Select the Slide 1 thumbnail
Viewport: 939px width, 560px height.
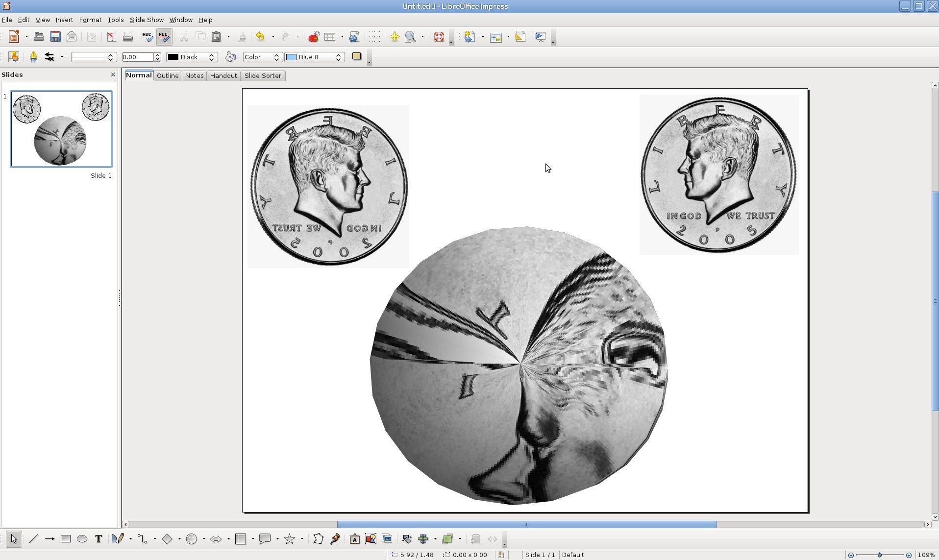(61, 129)
